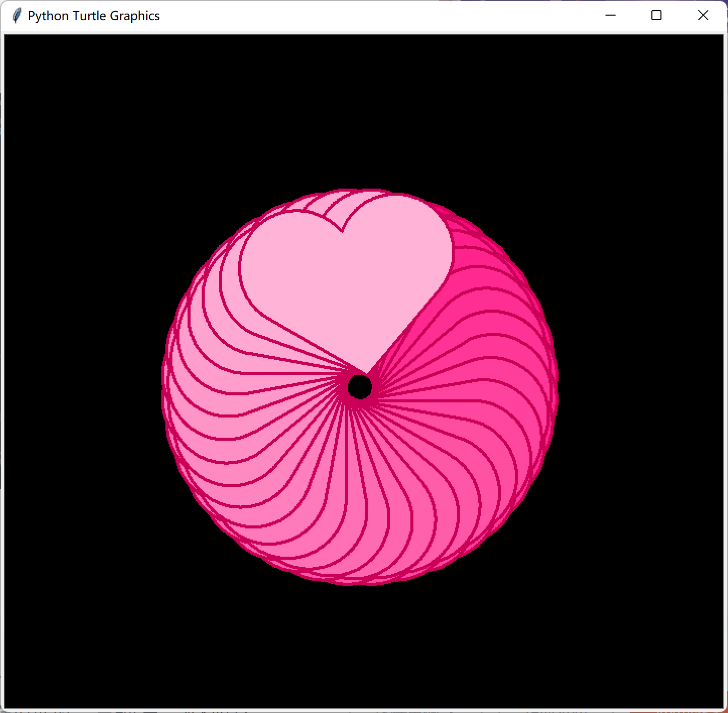Image resolution: width=728 pixels, height=713 pixels.
Task: Click the black dot at spiral center
Action: (360, 387)
